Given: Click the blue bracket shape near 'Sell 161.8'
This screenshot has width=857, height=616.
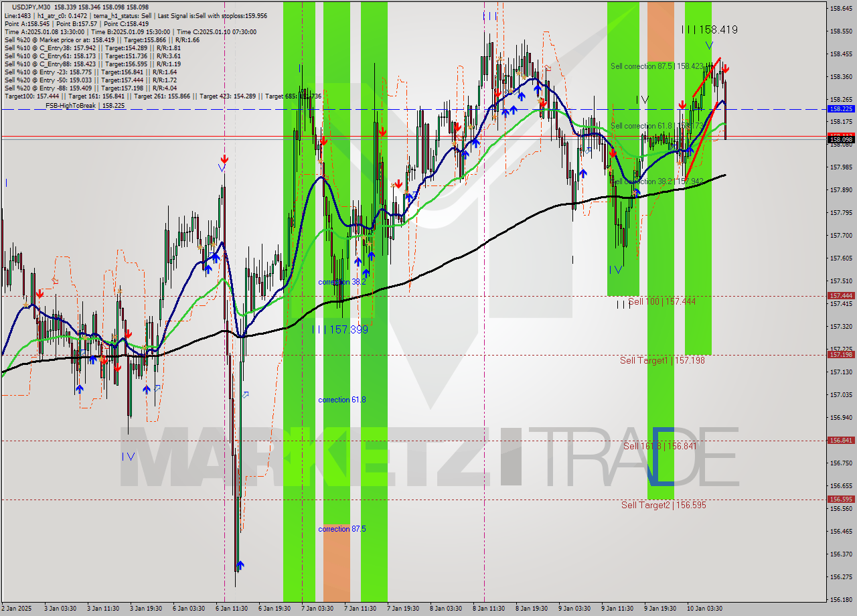Looking at the screenshot, I should point(662,456).
